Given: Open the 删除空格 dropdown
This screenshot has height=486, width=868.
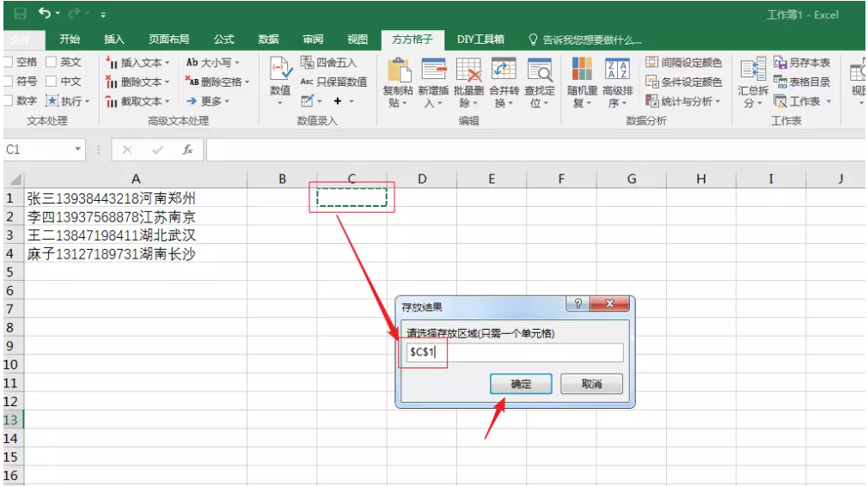Looking at the screenshot, I should point(217,82).
